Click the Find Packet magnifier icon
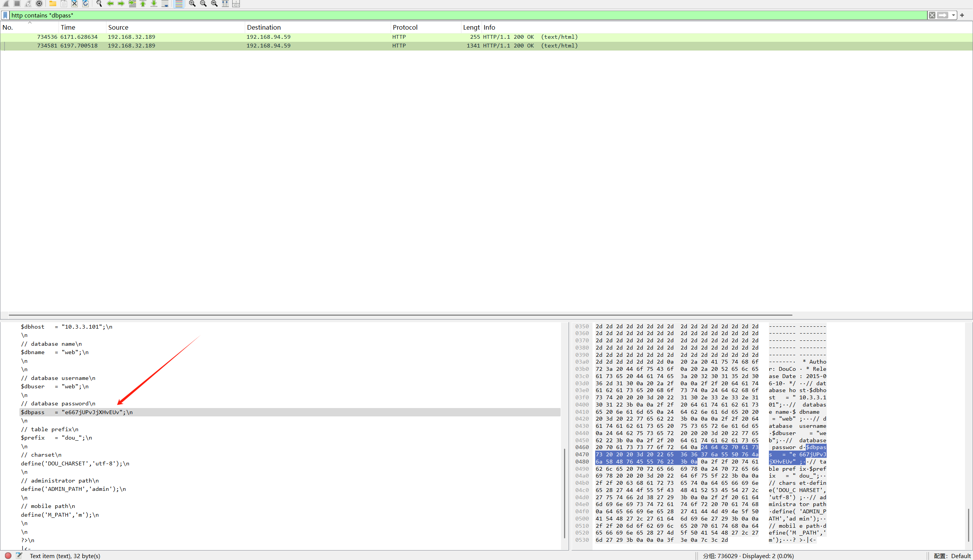This screenshot has width=973, height=560. pyautogui.click(x=99, y=3)
